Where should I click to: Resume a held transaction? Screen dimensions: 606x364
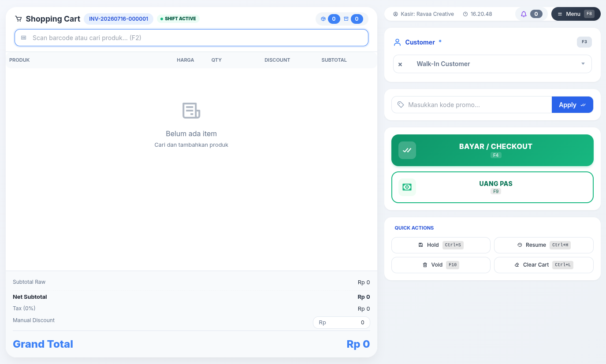pyautogui.click(x=543, y=245)
